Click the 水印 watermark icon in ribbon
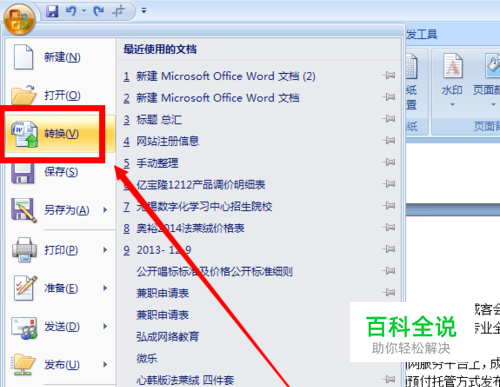Screen dimensions: 500x387 (x=452, y=66)
